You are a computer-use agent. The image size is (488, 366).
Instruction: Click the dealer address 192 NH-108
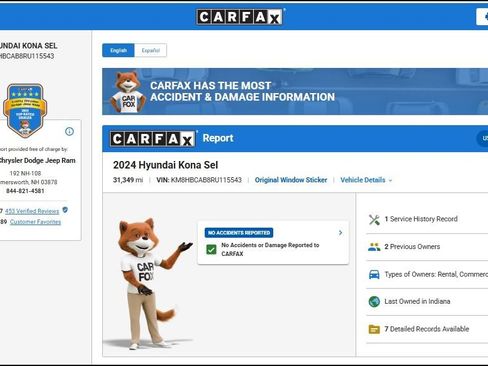click(25, 173)
